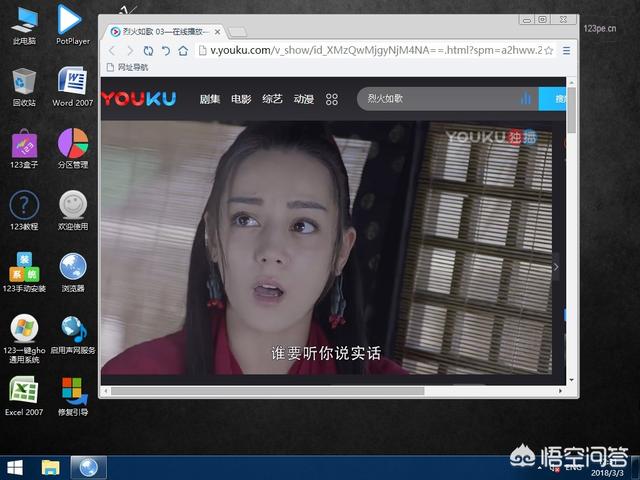Click the browser forward arrow
The width and height of the screenshot is (640, 480).
click(x=130, y=51)
